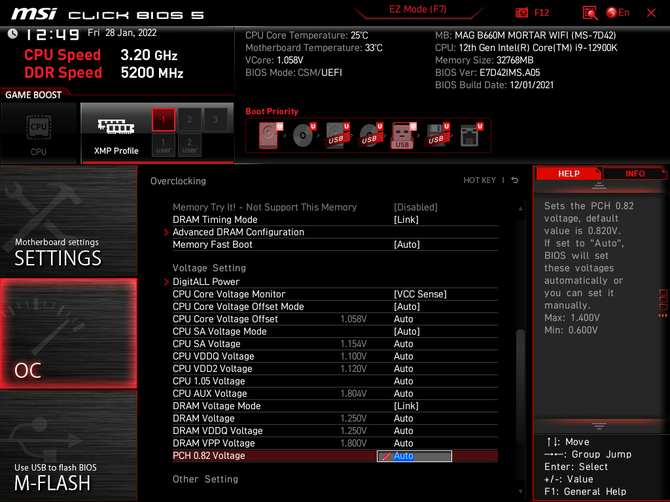This screenshot has height=502, width=670.
Task: Open DRAM Voltage Mode [Link] option
Action: [x=406, y=406]
